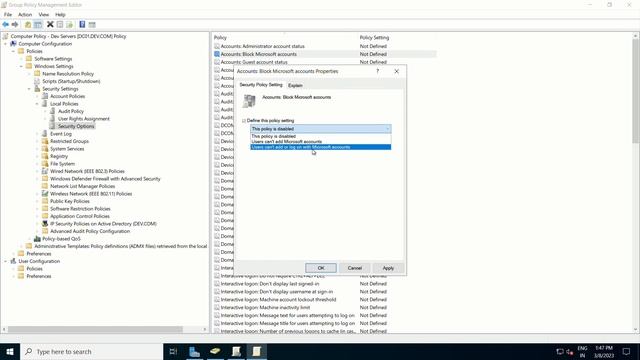Image resolution: width=640 pixels, height=360 pixels.
Task: Expand the Account Policies node
Action: 37,96
